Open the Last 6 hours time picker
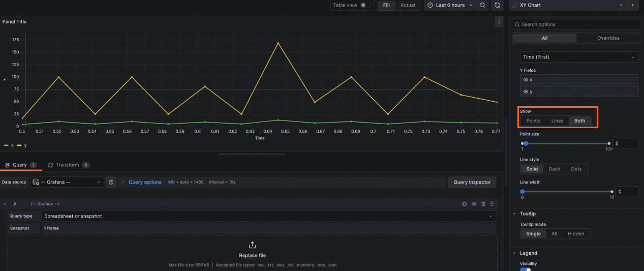 (x=449, y=5)
